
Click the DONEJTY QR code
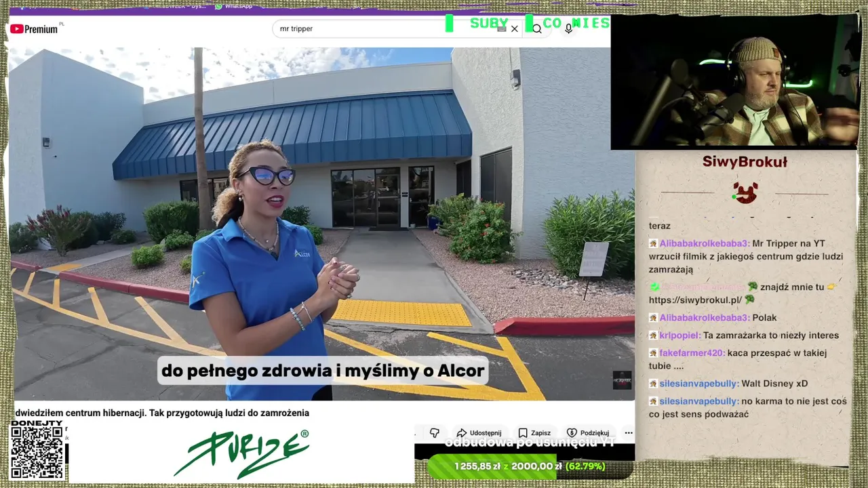click(37, 451)
